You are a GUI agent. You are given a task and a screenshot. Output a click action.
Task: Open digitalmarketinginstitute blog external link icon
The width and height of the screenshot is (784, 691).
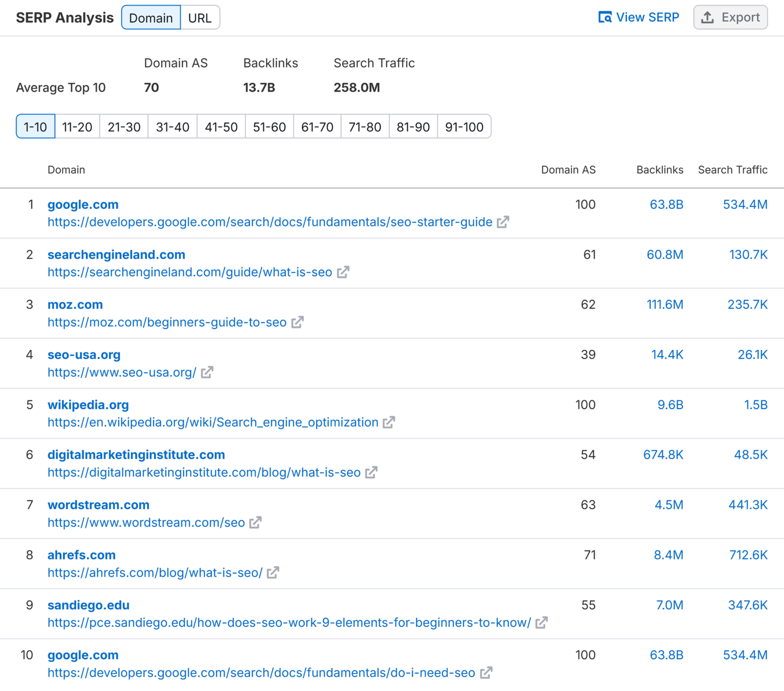click(x=371, y=472)
